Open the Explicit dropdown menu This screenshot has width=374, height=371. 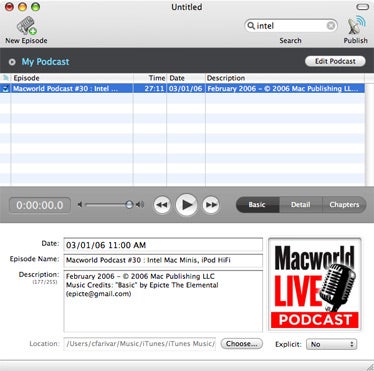331,344
